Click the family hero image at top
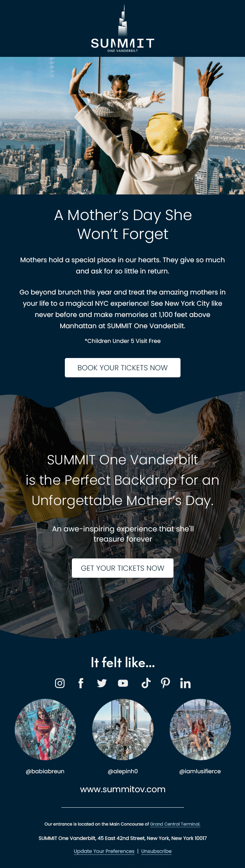 pyautogui.click(x=122, y=125)
